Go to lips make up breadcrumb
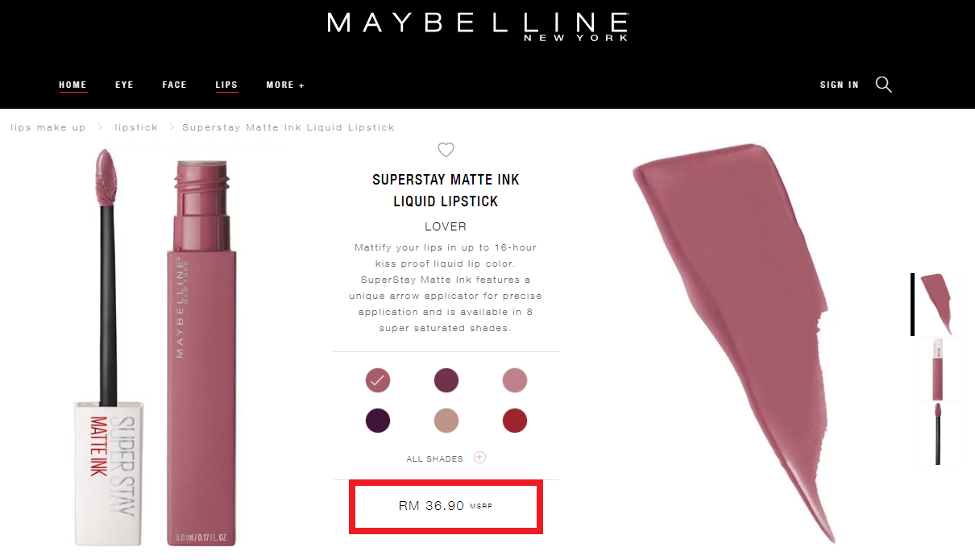The image size is (975, 560). (x=48, y=127)
